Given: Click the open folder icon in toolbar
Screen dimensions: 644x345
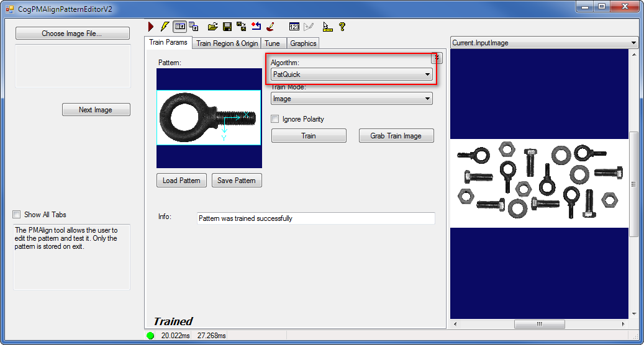Looking at the screenshot, I should click(212, 27).
